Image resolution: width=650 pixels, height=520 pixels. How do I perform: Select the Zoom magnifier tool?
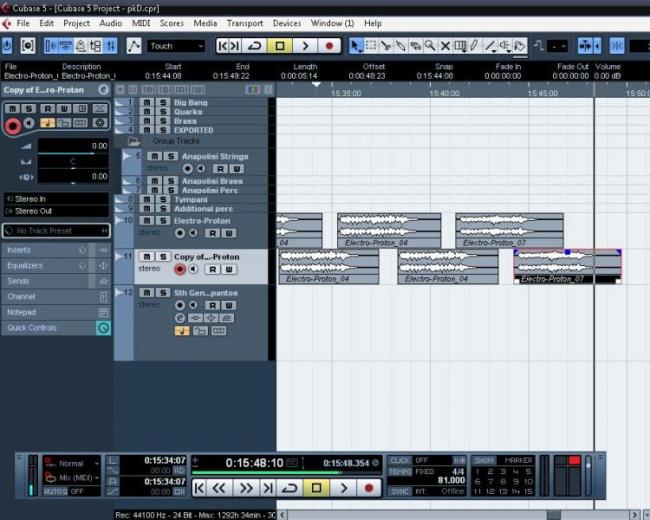[430, 46]
